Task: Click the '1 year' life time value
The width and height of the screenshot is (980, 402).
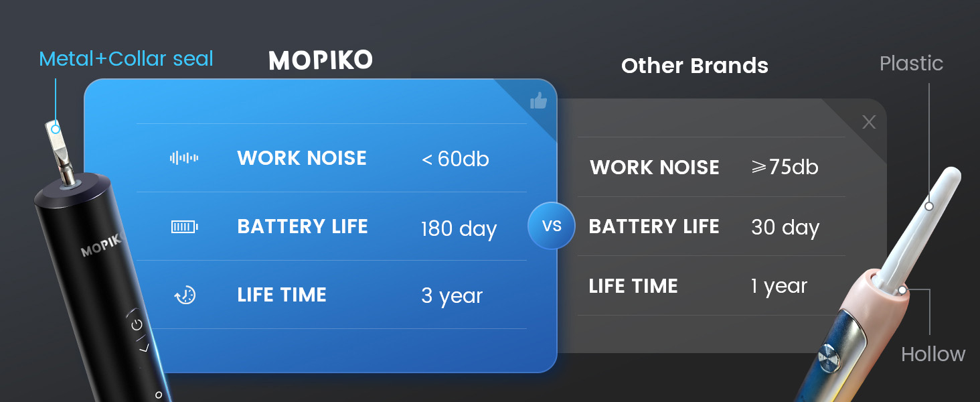Action: click(779, 286)
